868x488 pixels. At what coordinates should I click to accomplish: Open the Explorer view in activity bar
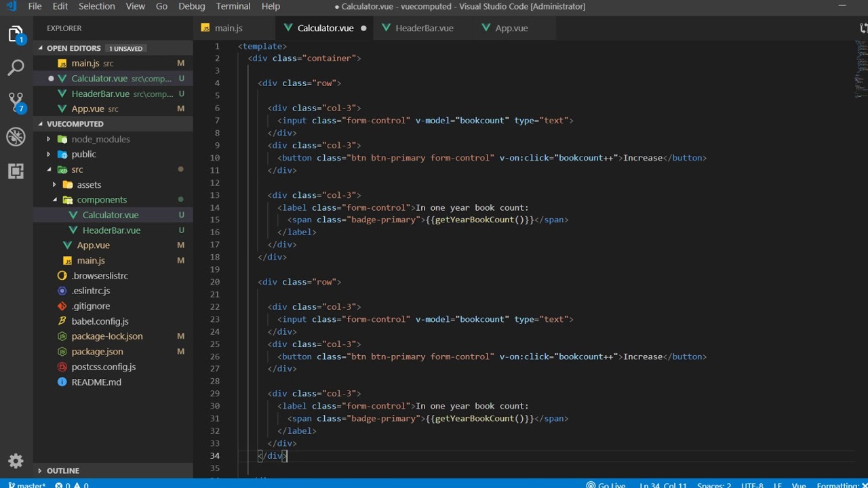coord(16,35)
